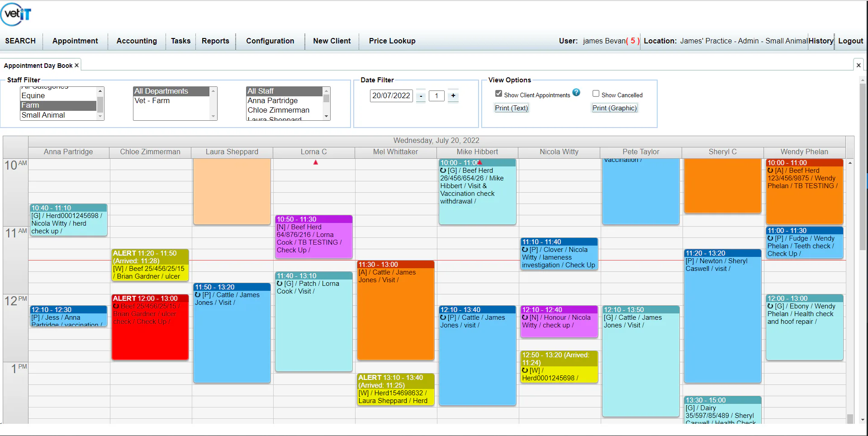The height and width of the screenshot is (436, 868).
Task: Uncheck Show Client Appointments
Action: click(x=498, y=94)
